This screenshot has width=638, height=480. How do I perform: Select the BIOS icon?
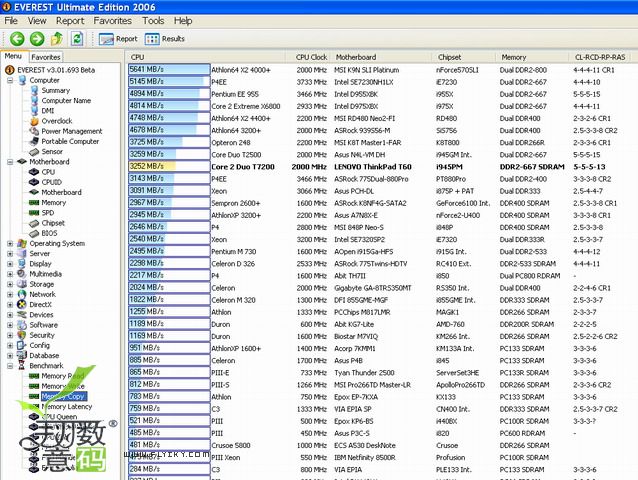click(35, 233)
